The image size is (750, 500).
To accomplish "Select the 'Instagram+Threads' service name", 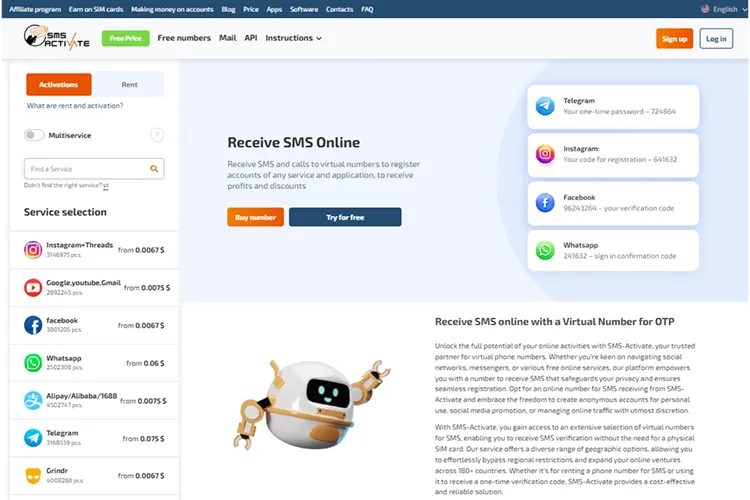I will point(79,245).
